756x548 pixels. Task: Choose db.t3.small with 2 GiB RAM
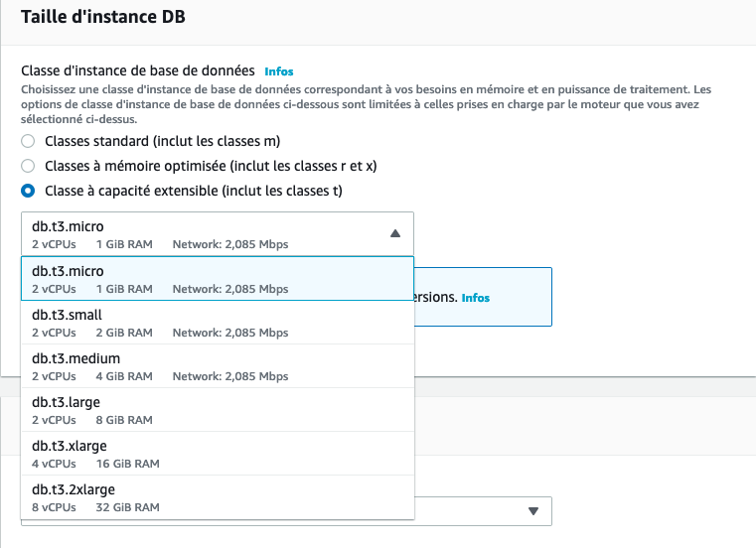pos(217,322)
